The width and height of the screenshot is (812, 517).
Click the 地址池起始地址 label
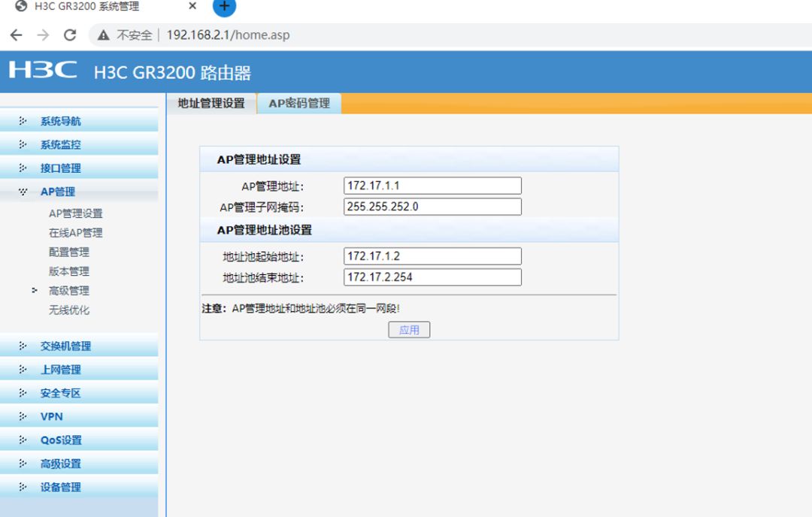(263, 257)
